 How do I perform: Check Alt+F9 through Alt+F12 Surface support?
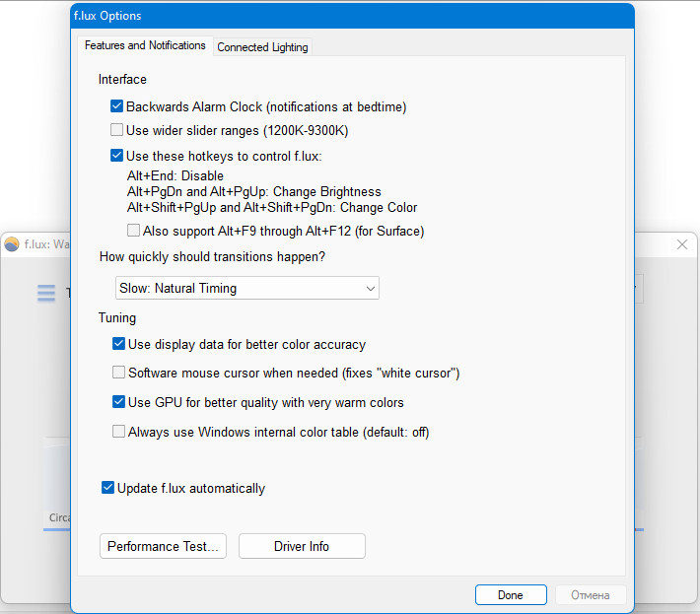pyautogui.click(x=134, y=231)
